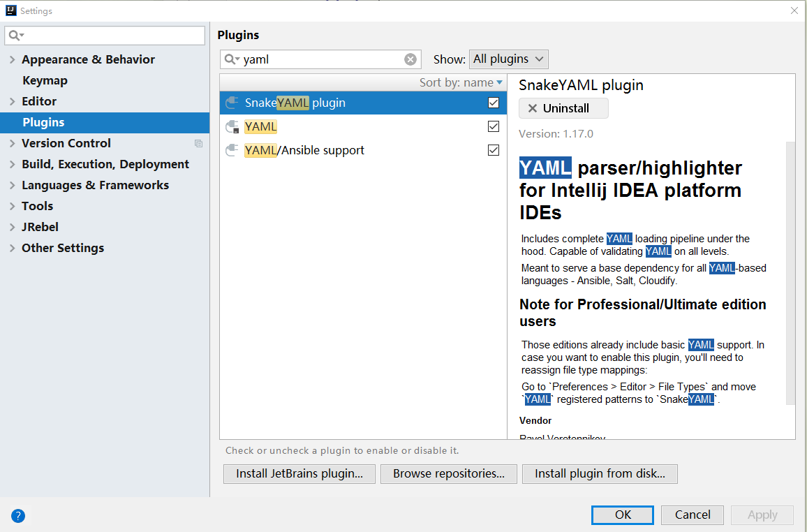Image resolution: width=807 pixels, height=532 pixels.
Task: Click the plugin description vertical scrollbar
Action: click(790, 274)
